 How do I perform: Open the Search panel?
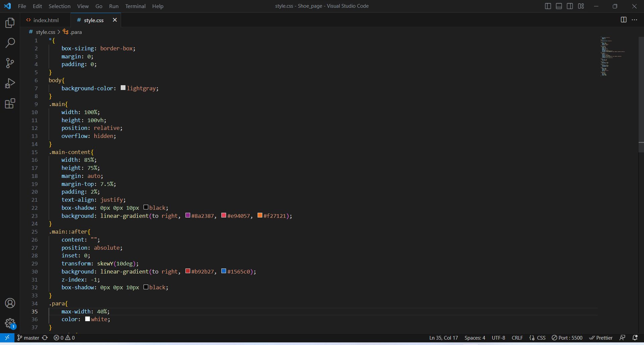(10, 43)
